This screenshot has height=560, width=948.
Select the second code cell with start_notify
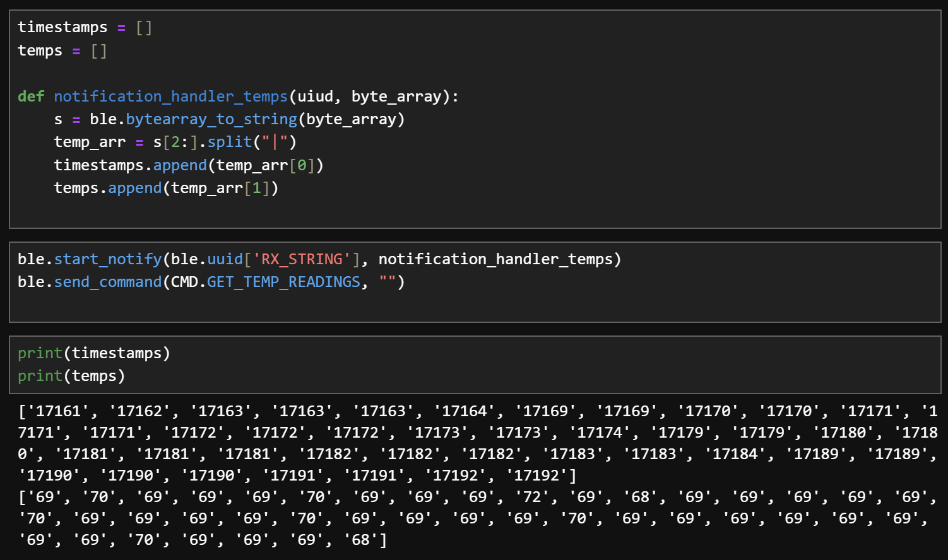pyautogui.click(x=475, y=282)
